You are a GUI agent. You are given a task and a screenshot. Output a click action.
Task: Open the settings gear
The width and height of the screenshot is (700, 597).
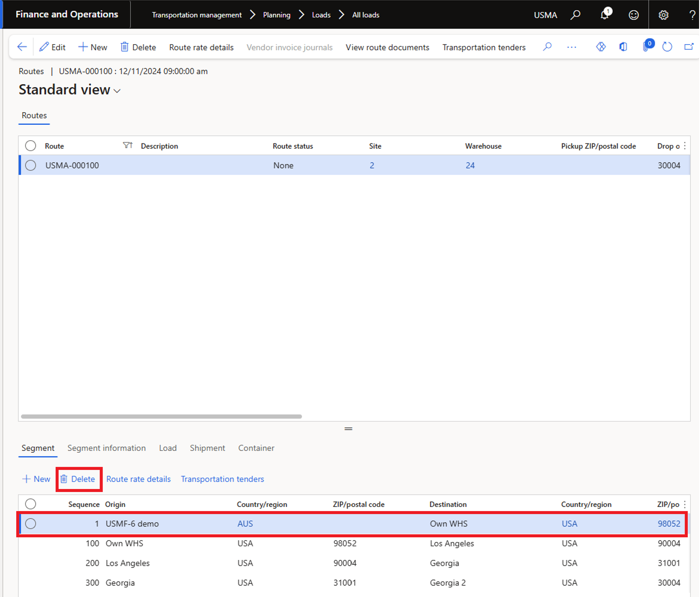[663, 15]
